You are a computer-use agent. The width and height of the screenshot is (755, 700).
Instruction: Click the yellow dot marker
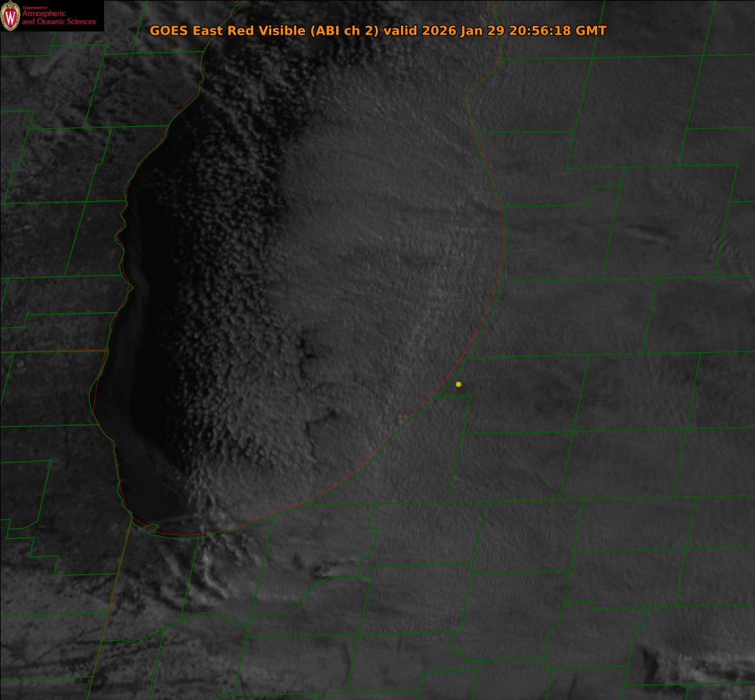coord(458,384)
